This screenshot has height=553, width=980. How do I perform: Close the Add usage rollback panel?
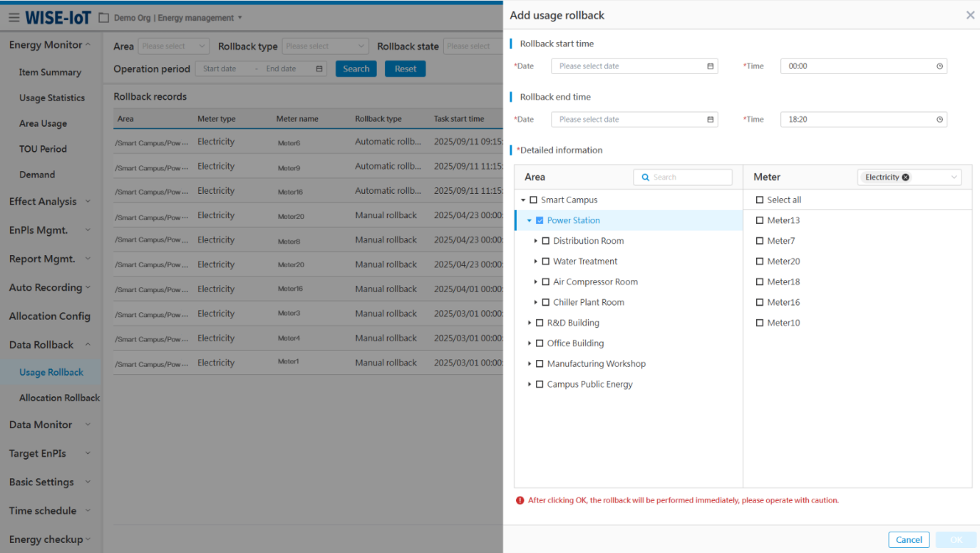click(970, 15)
